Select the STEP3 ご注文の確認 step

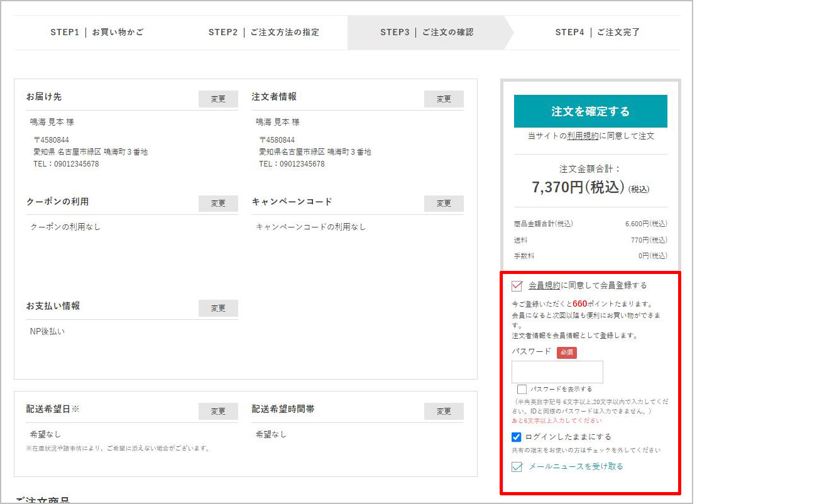pos(427,32)
